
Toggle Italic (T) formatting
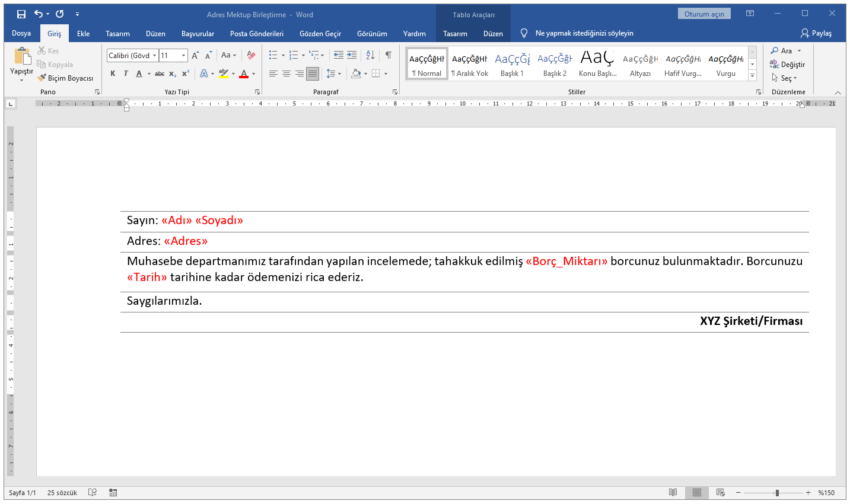click(126, 74)
